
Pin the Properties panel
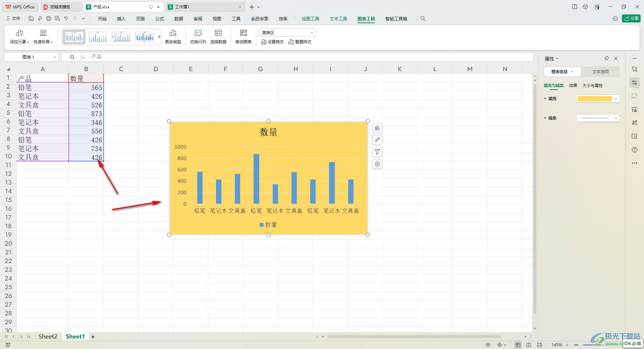pos(606,58)
